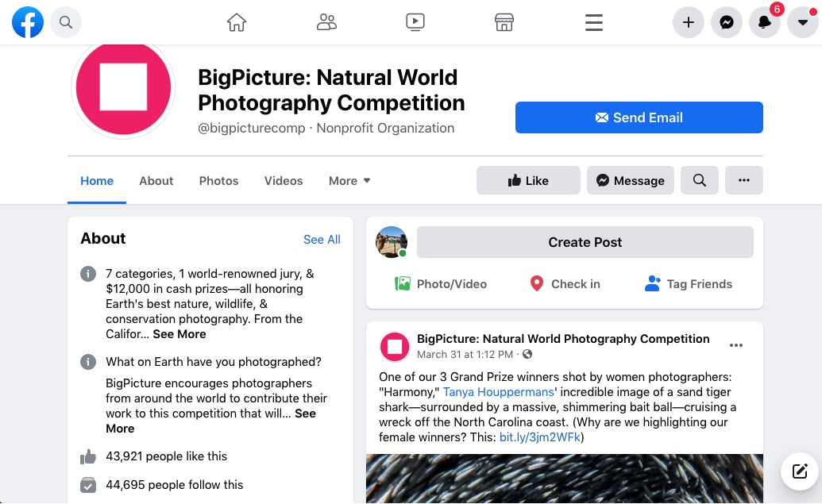
Task: Open post author name BigPicture link
Action: (563, 339)
